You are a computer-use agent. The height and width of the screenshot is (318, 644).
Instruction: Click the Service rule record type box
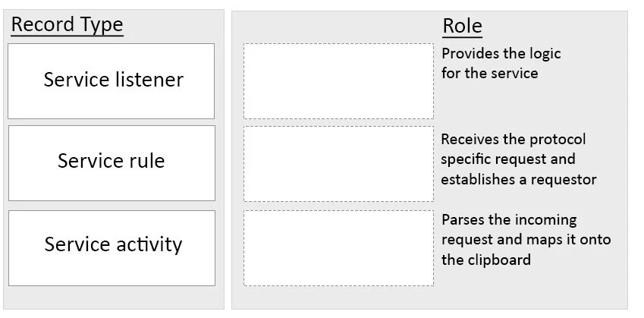tap(112, 163)
